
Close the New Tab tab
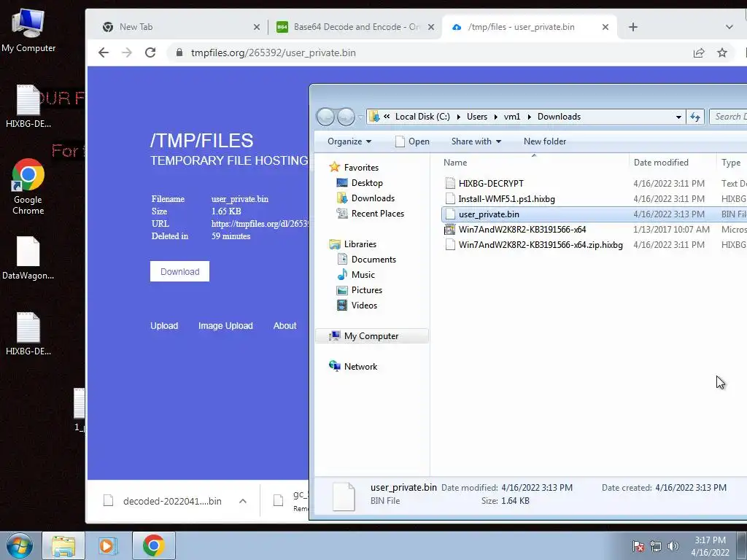point(257,27)
